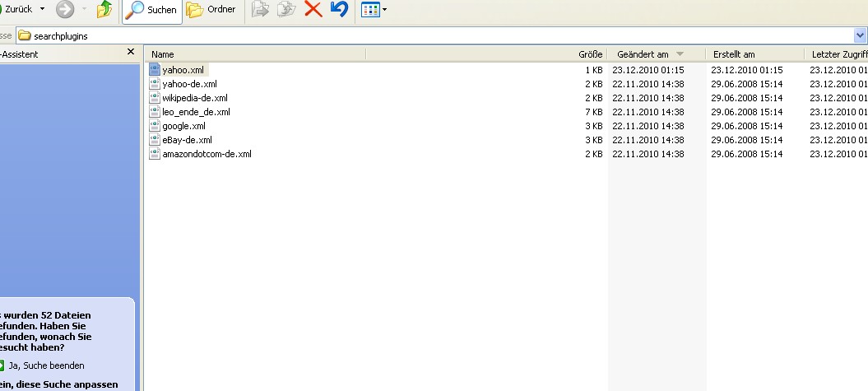This screenshot has height=391, width=868.
Task: Click the yahoo-de.xml file name
Action: click(189, 84)
